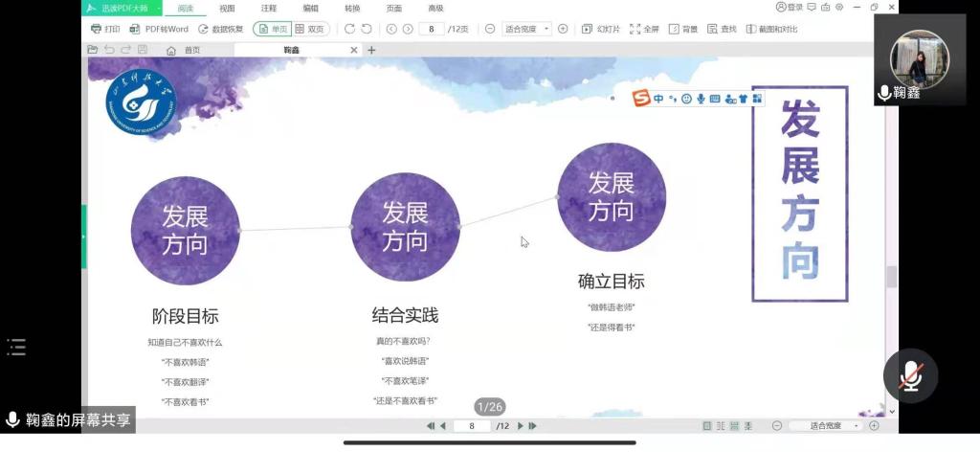This screenshot has width=980, height=452.
Task: Open the bottom status bar zoom dropdown
Action: 831,425
